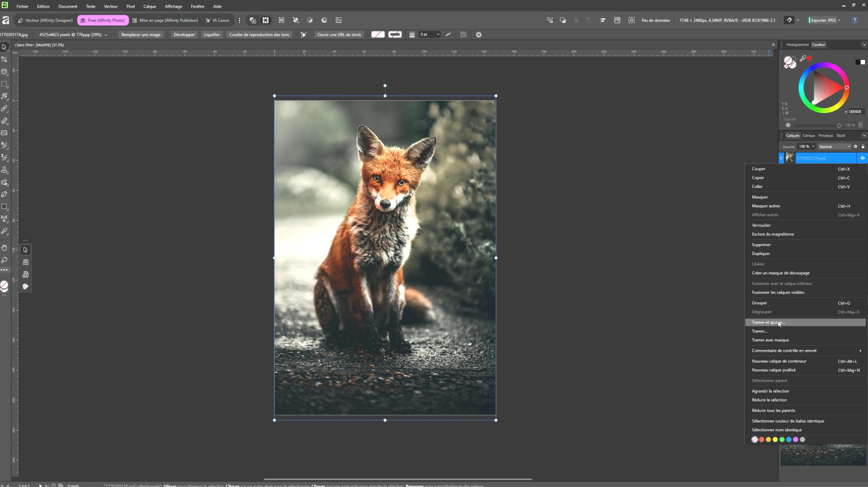
Task: Select the Hand pan tool
Action: pos(5,248)
